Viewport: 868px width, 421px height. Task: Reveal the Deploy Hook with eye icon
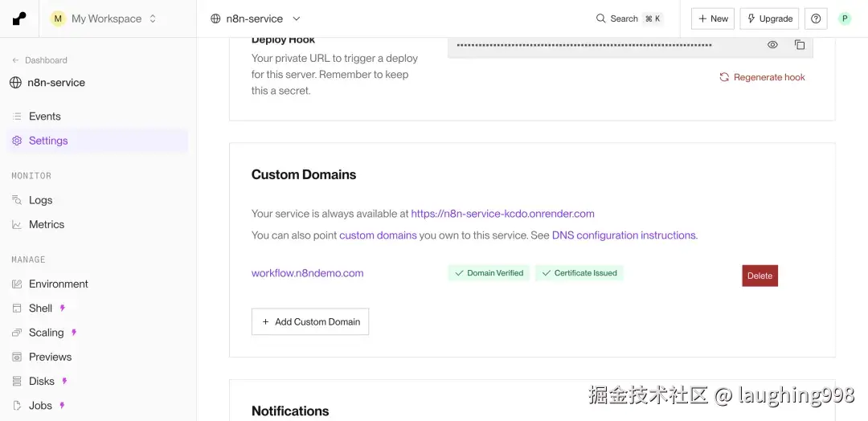772,45
